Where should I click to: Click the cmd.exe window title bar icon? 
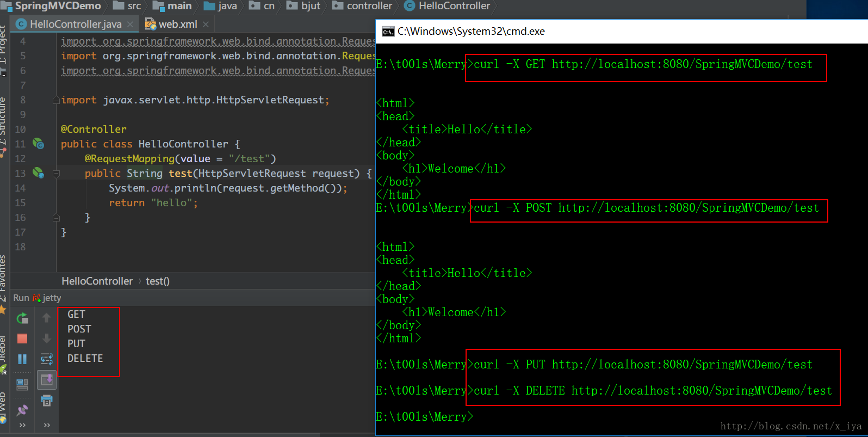388,32
